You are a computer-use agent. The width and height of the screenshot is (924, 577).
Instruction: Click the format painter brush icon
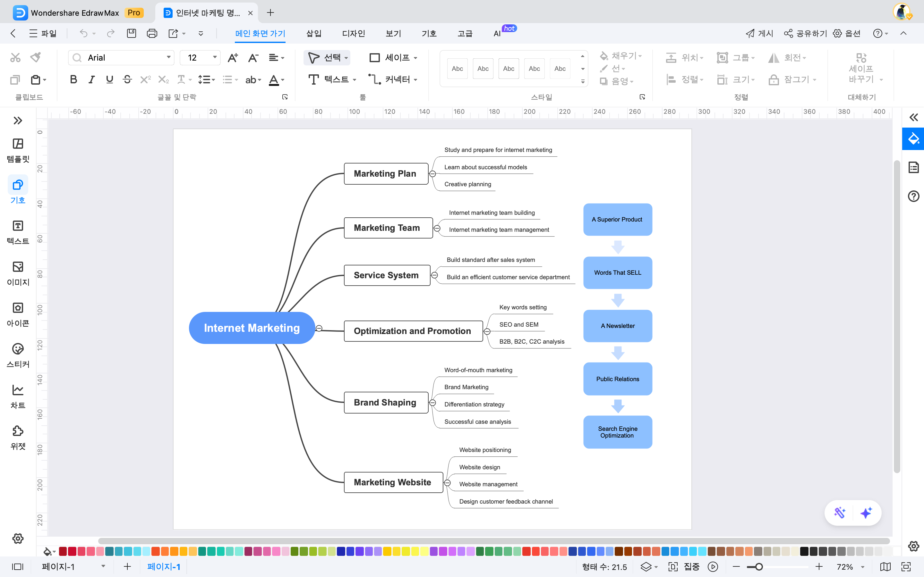coord(36,57)
